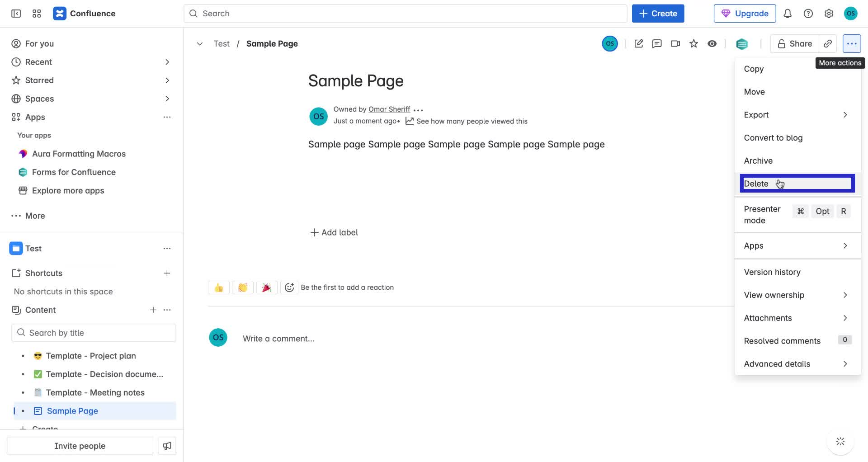The width and height of the screenshot is (868, 462).
Task: Open the notifications bell icon
Action: (x=787, y=14)
